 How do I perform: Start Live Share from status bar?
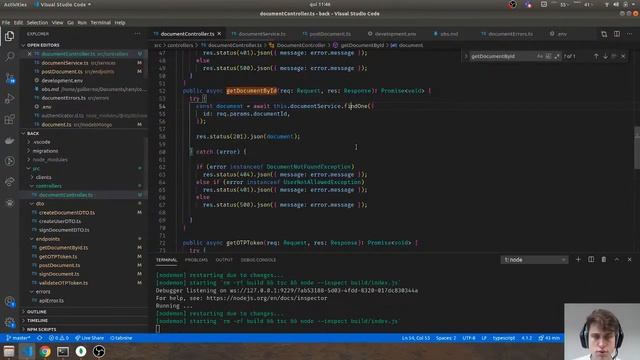(x=89, y=338)
